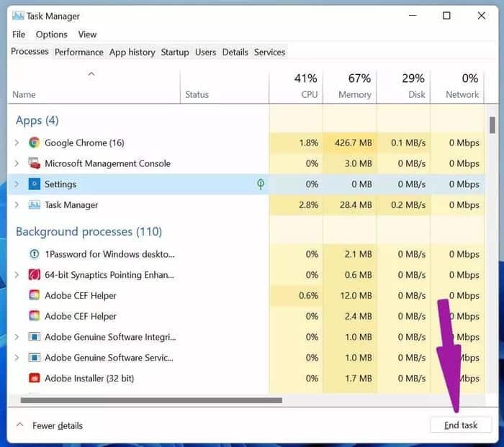Click the End task button
504x447 pixels.
(x=461, y=425)
